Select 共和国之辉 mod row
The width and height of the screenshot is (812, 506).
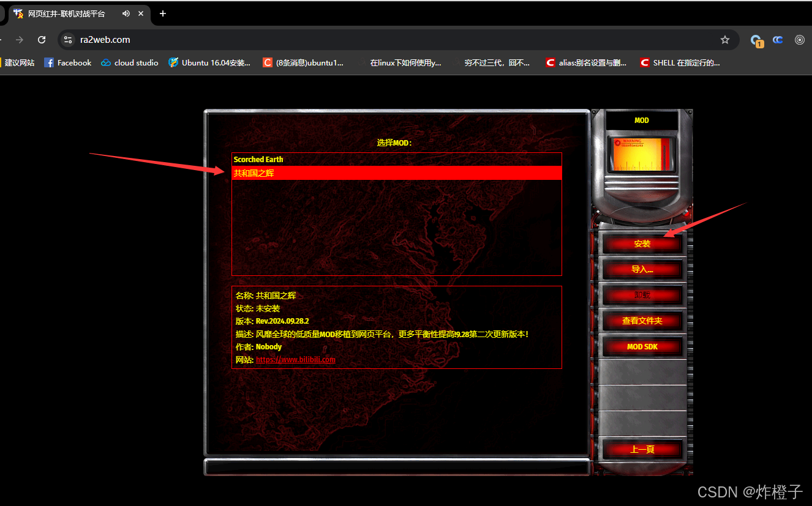pyautogui.click(x=396, y=173)
